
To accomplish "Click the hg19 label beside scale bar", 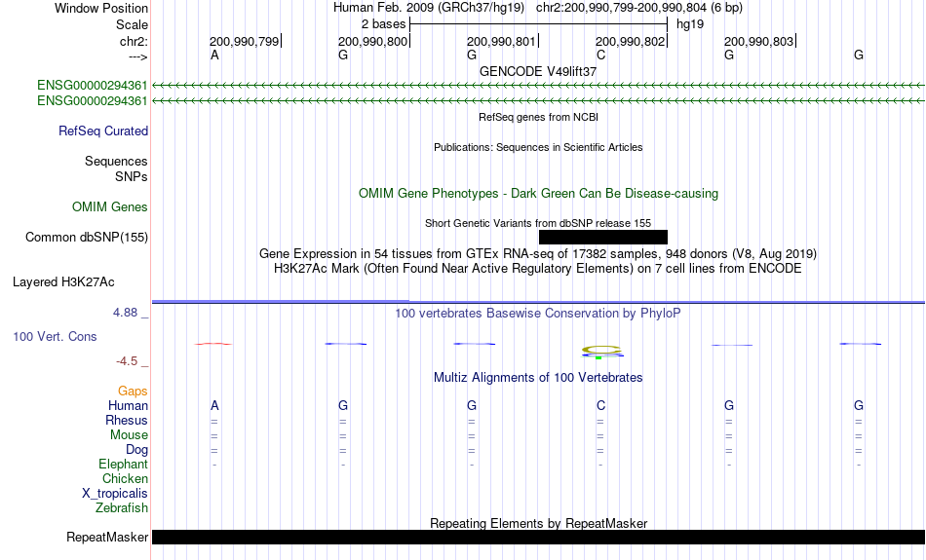I will [x=690, y=24].
